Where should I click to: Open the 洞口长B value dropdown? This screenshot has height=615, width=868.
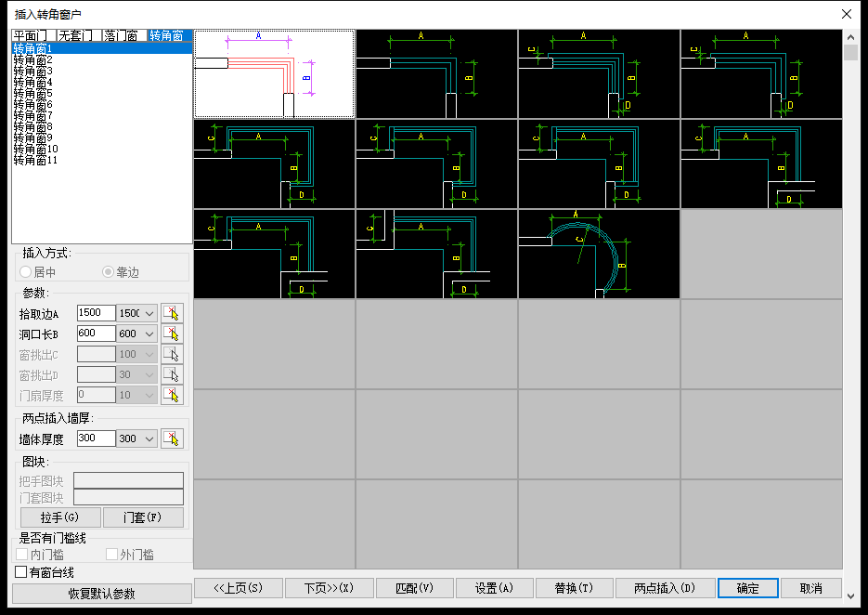149,334
